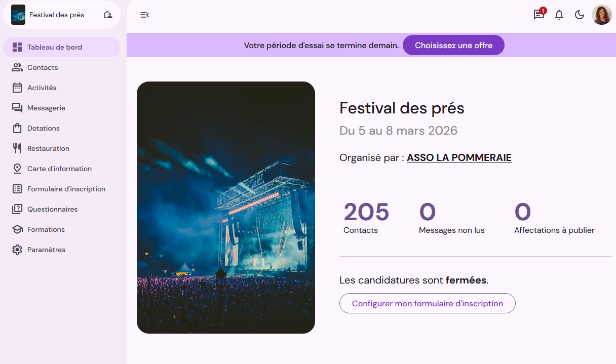Click the Carte d'information map pin icon
Screen dimensions: 616x364
pos(17,169)
